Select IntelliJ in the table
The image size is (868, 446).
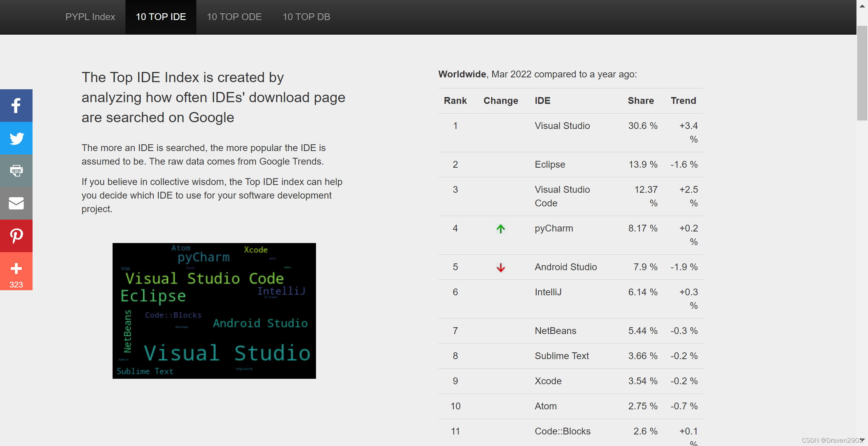[548, 292]
